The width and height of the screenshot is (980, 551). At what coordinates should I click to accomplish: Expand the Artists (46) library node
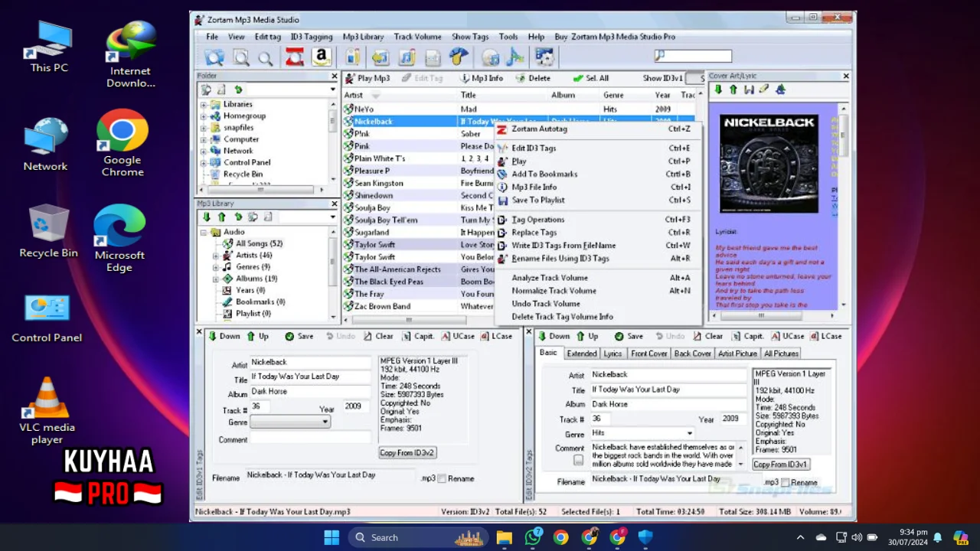[216, 256]
